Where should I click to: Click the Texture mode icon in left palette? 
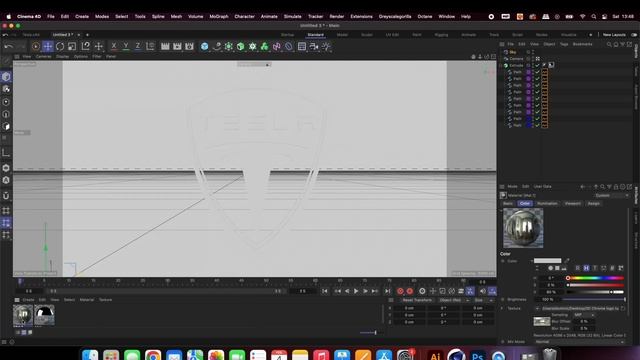[x=6, y=89]
